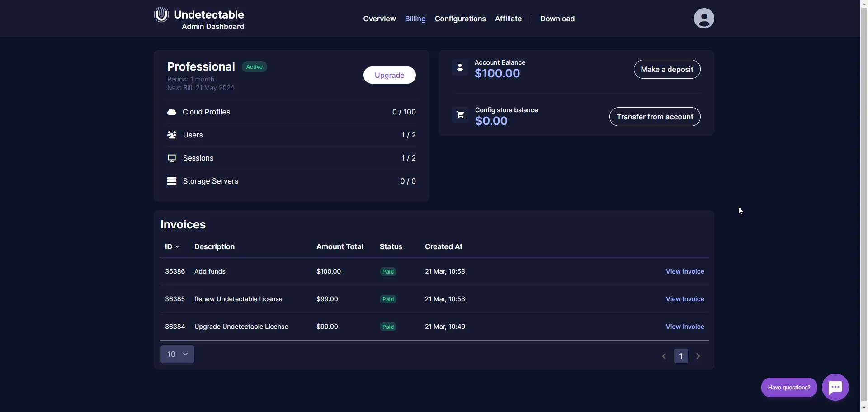Click the Upgrade plan button

390,75
